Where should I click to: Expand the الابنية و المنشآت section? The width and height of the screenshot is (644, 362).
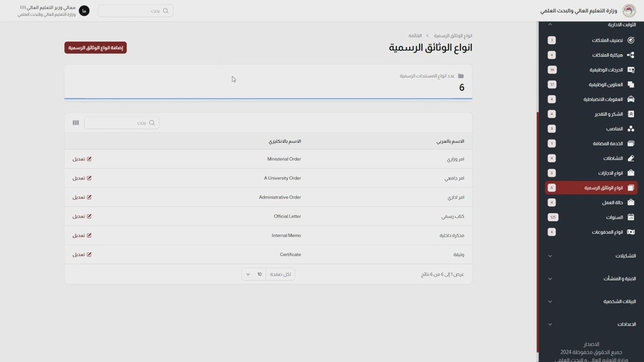(x=550, y=279)
